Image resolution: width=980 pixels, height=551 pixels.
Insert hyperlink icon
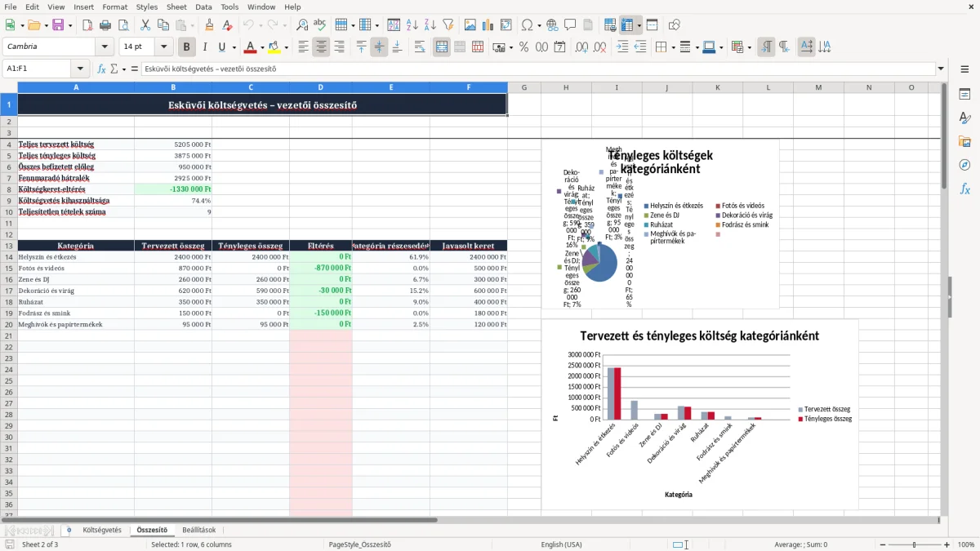pos(552,25)
